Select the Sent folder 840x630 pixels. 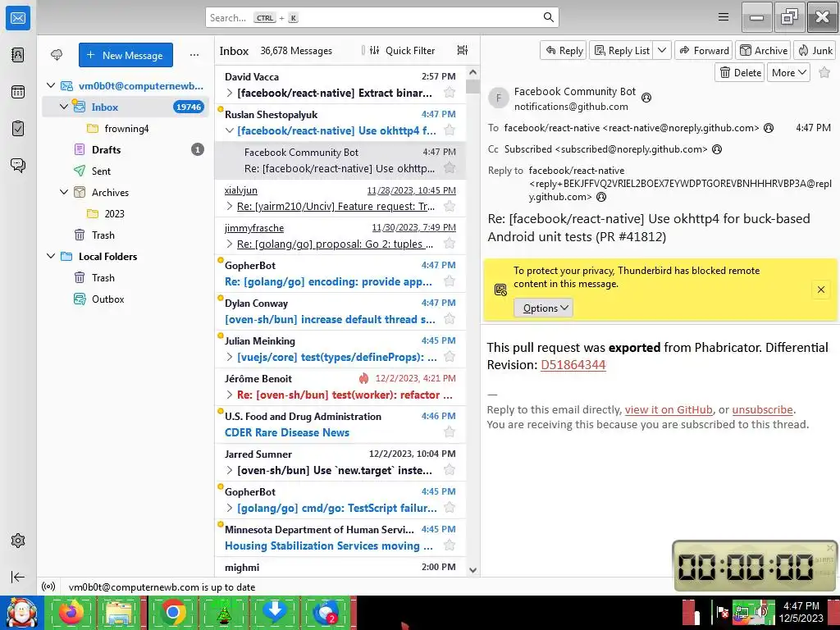pos(125,171)
